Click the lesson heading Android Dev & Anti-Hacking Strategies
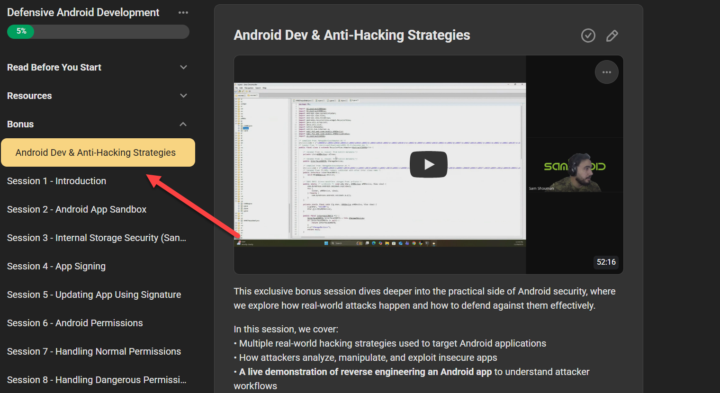 point(352,35)
